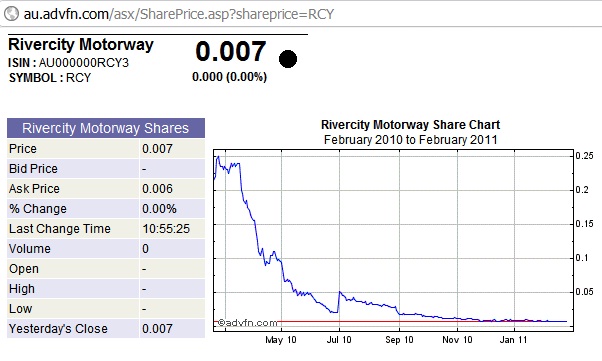602x361 pixels.
Task: Click the Volume row label
Action: [x=30, y=248]
